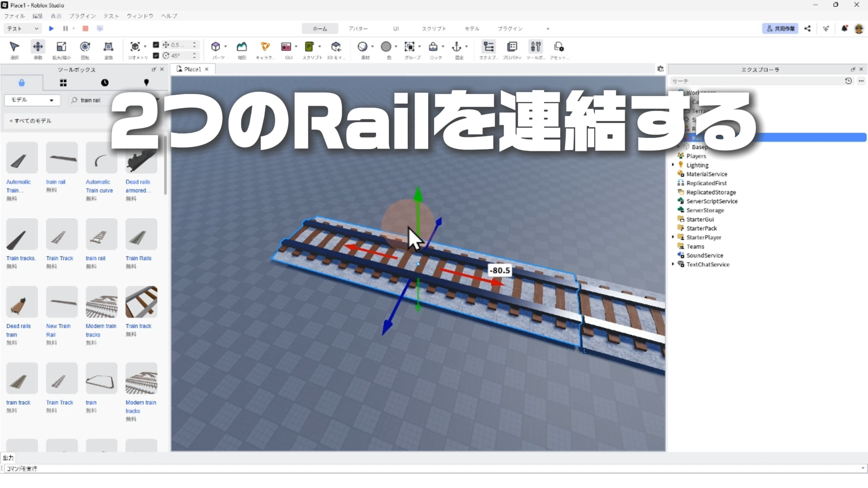Toggle the move snap 0.5 checkbox
The height and width of the screenshot is (488, 868).
tap(156, 45)
